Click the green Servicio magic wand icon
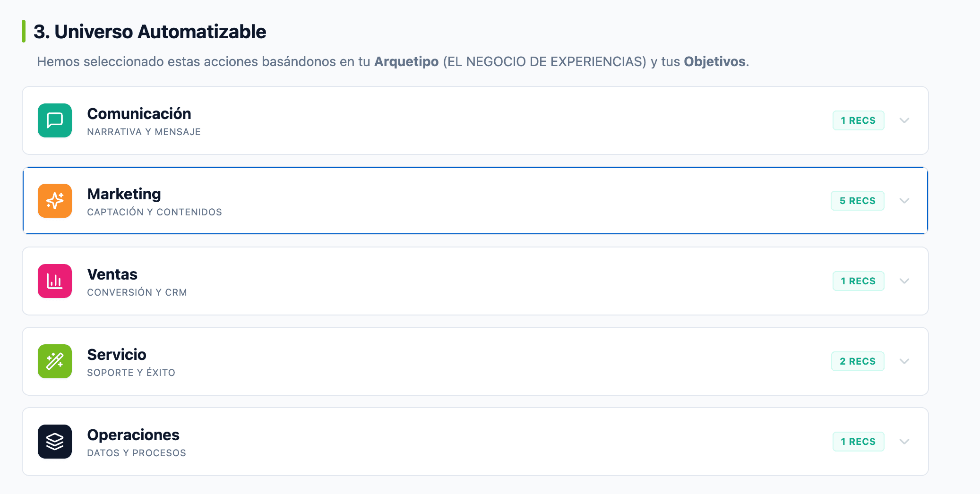Image resolution: width=980 pixels, height=494 pixels. tap(54, 361)
